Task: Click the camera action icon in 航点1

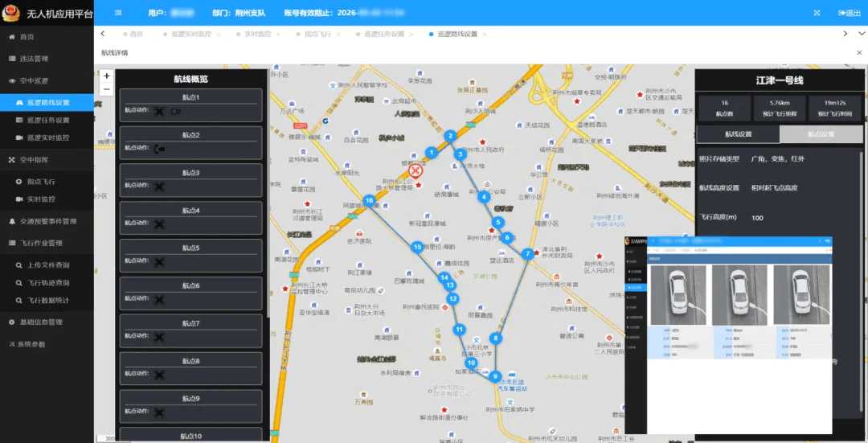Action: point(175,111)
